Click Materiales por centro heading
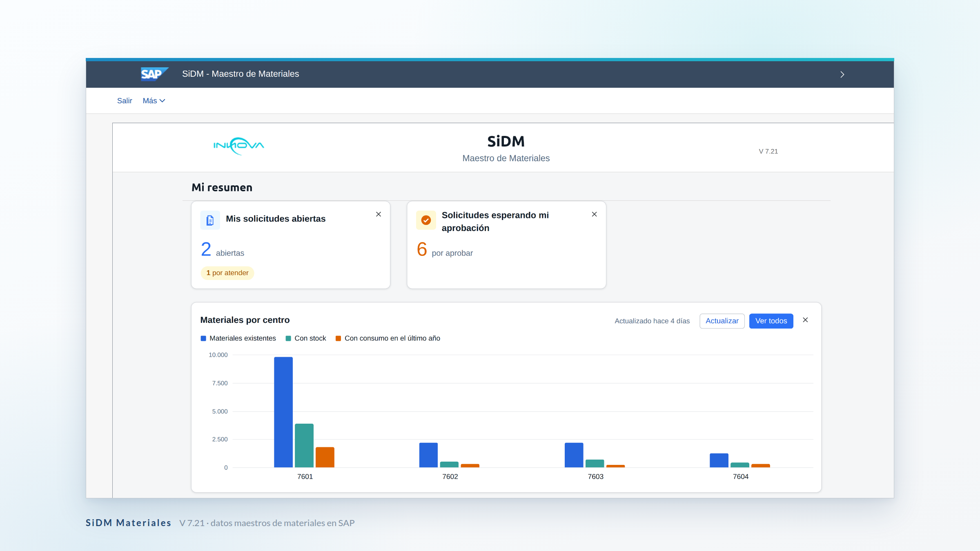The width and height of the screenshot is (980, 551). pos(245,320)
